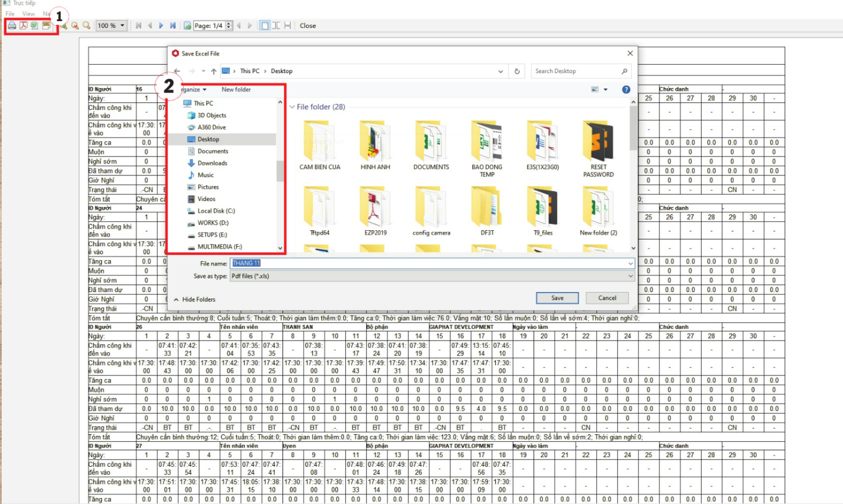Viewport: 843px width, 504px height.
Task: Select Downloads in the navigation tree
Action: pos(212,163)
